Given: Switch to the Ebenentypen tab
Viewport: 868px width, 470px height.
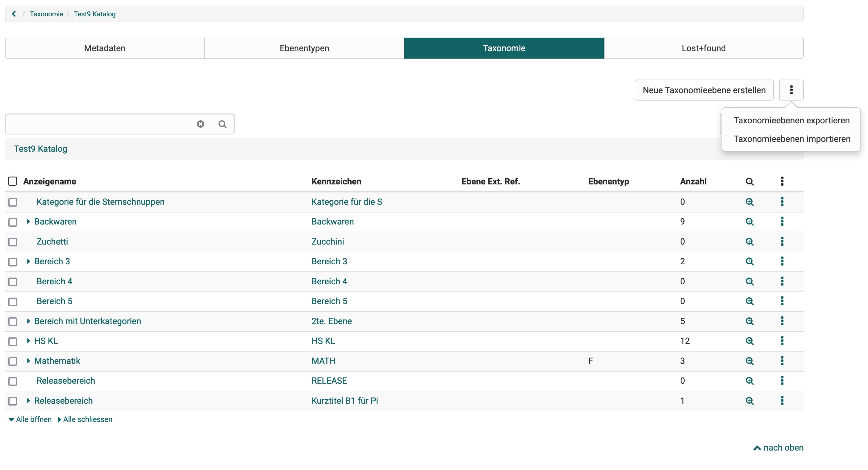Looking at the screenshot, I should pyautogui.click(x=304, y=48).
